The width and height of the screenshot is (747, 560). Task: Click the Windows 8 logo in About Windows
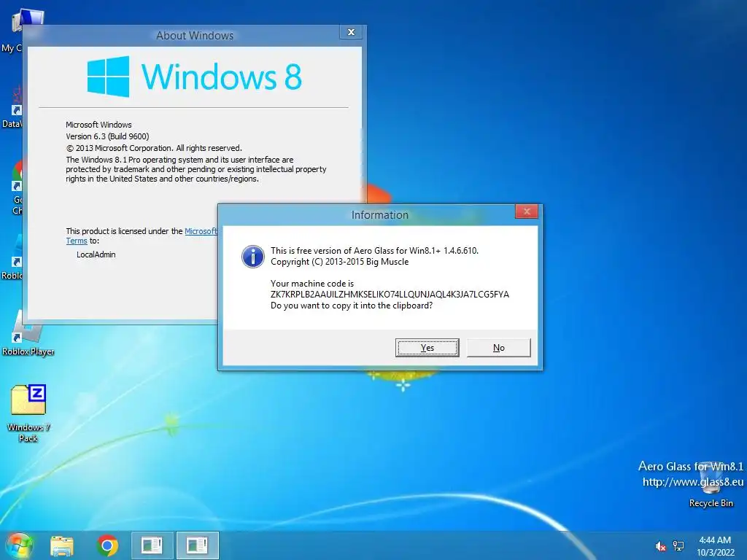(x=194, y=77)
